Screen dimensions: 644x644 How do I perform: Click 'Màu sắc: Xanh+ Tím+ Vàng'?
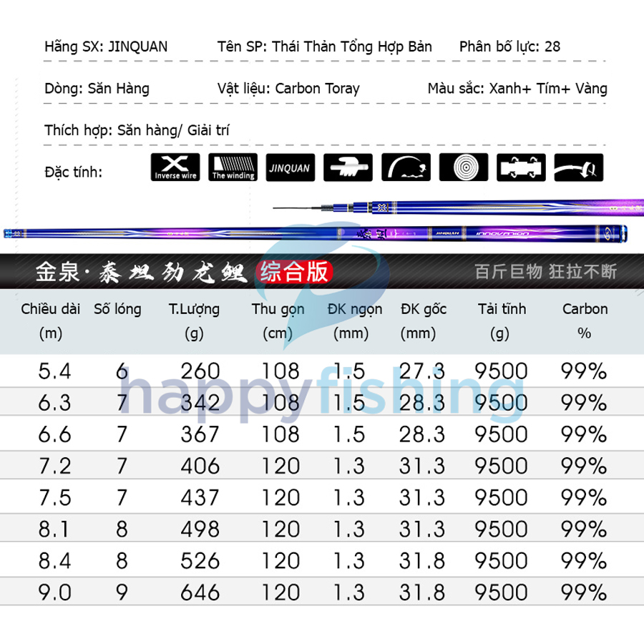517,88
